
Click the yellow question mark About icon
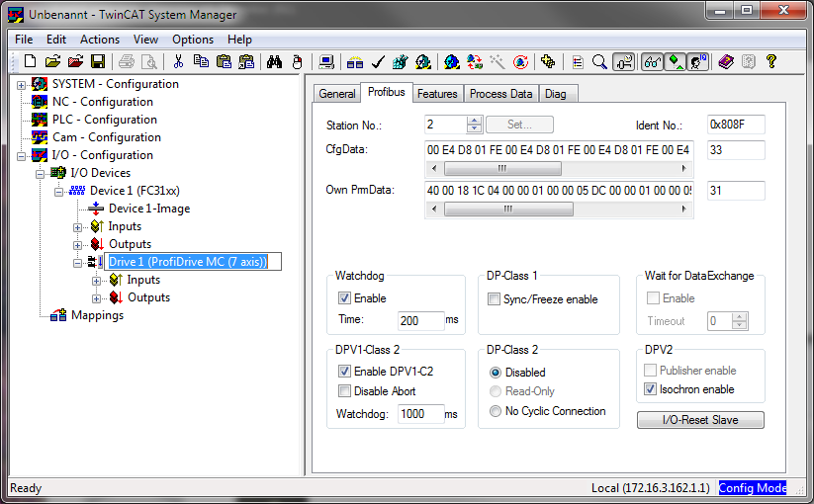[x=770, y=61]
